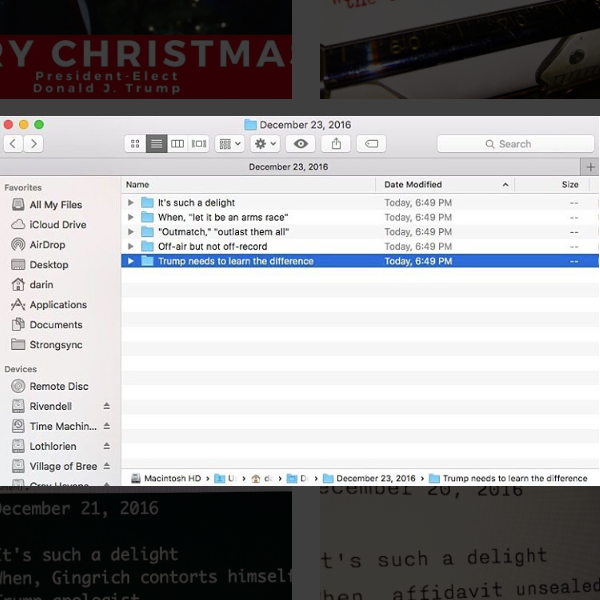Open Documents in sidebar

56,324
